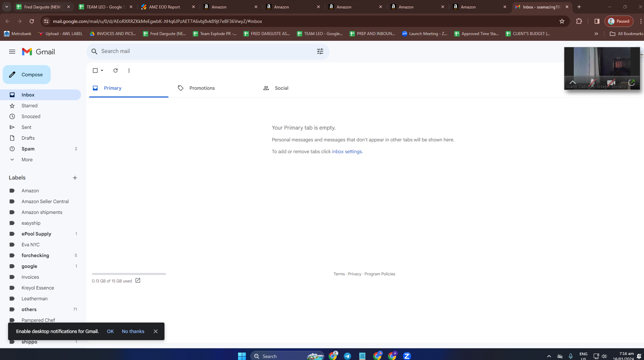644x360 pixels.
Task: Open the Gmail main menu hamburger icon
Action: 12,52
